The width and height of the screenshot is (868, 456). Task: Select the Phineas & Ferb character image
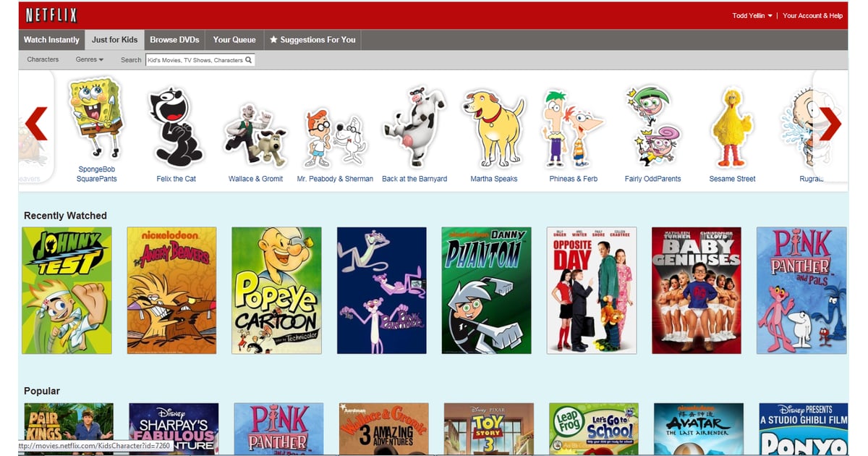click(573, 127)
